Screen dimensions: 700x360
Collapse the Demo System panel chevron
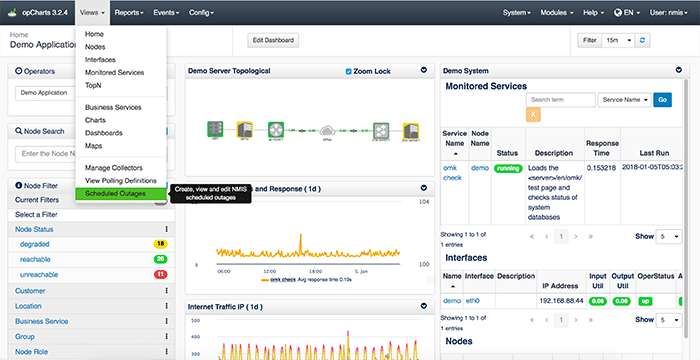(679, 70)
